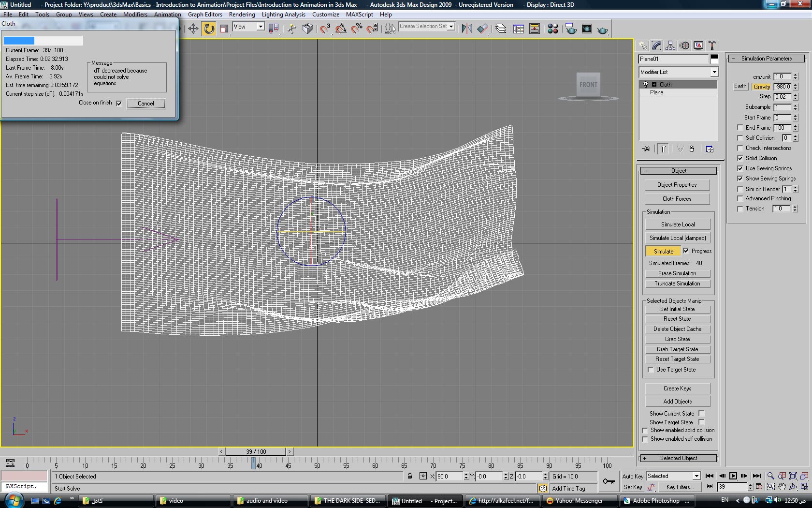Select the Pan View hand icon

pyautogui.click(x=782, y=487)
